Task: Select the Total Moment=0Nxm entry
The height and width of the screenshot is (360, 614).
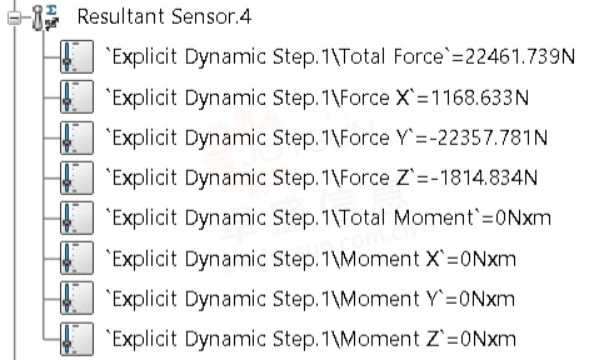Action: (328, 218)
